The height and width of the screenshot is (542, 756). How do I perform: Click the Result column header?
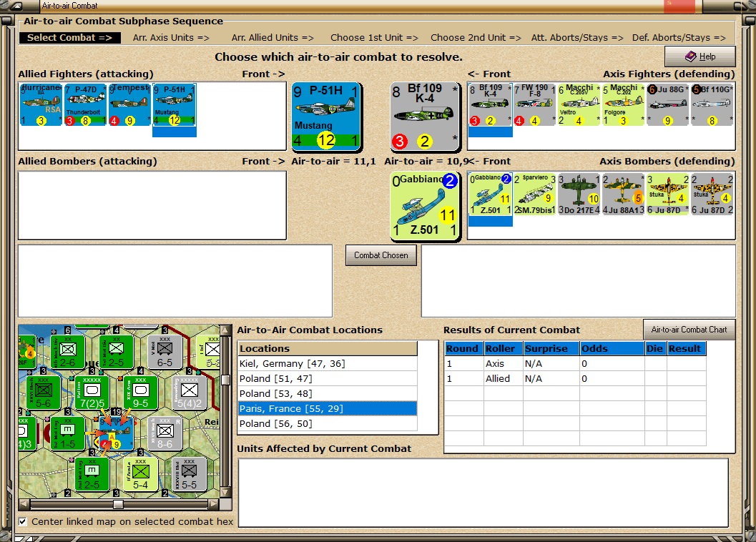[687, 349]
